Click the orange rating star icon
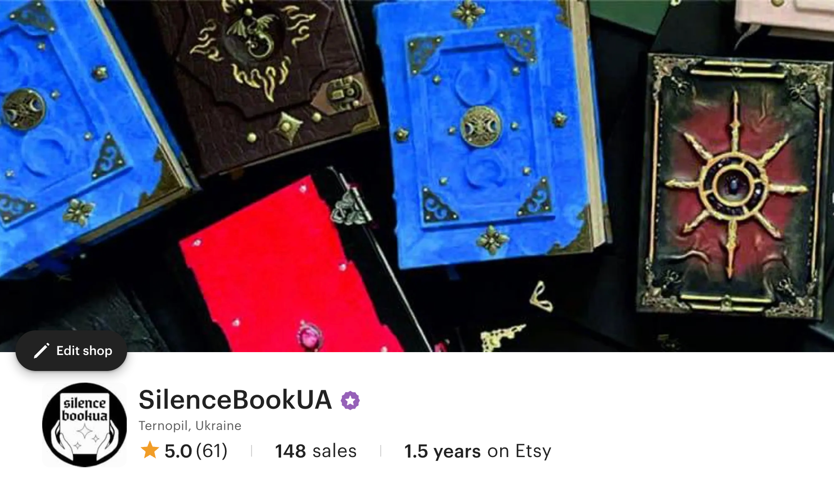 coord(149,450)
